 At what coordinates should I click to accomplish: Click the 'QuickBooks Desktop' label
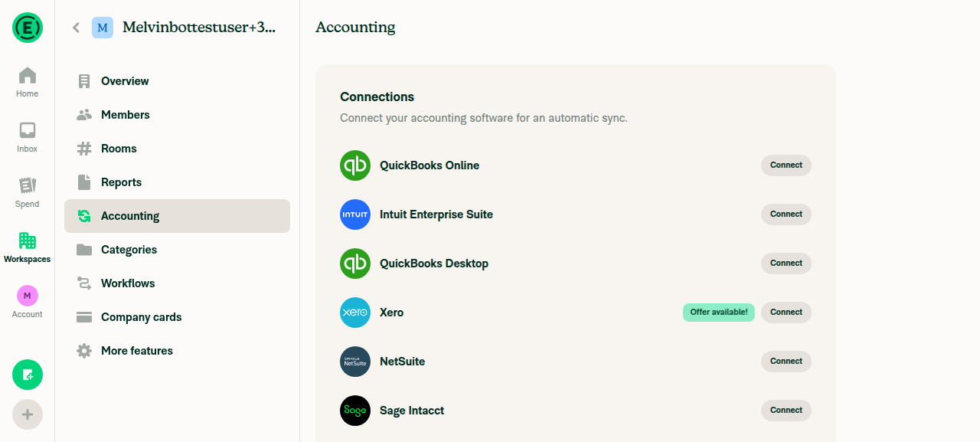click(434, 264)
